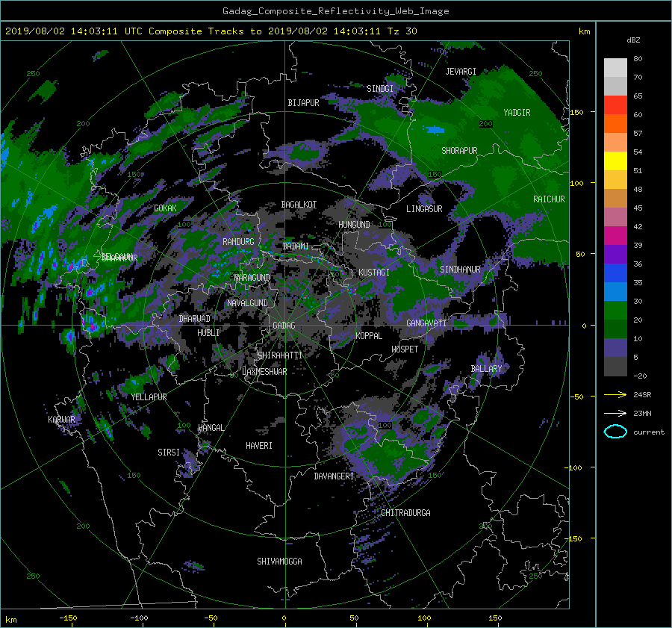Screen dimensions: 672x628
Task: Select the BADAMI city label
Action: [x=296, y=246]
